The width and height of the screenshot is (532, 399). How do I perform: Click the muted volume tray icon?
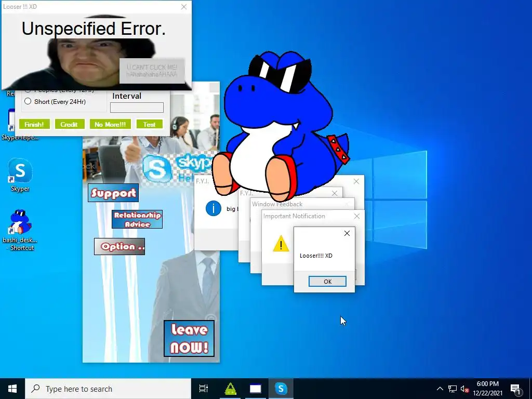465,389
